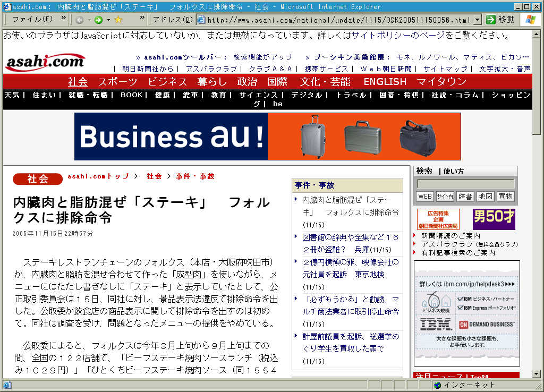The width and height of the screenshot is (544, 392).
Task: Select the 暮らし section tab
Action: point(212,81)
